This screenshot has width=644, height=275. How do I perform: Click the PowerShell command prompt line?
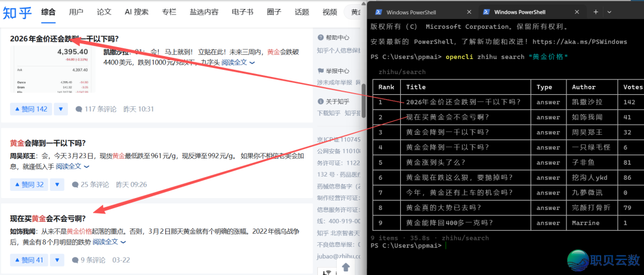point(408,245)
